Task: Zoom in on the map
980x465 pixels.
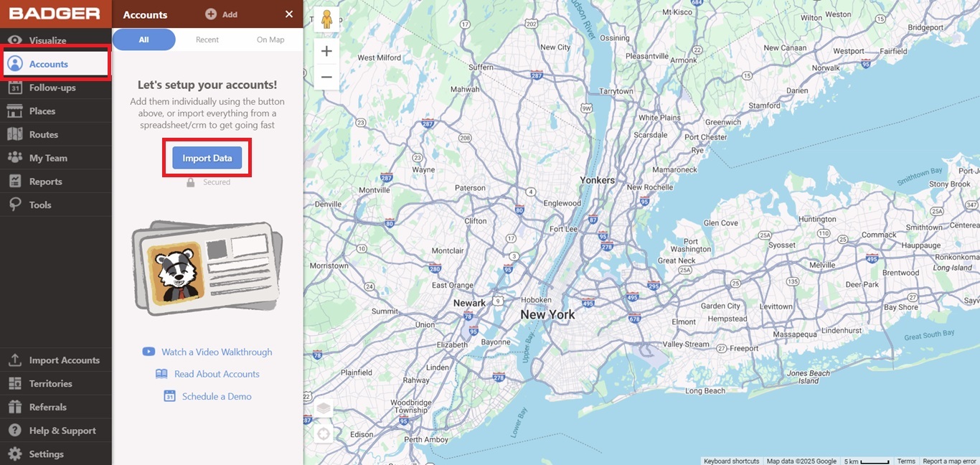Action: 326,51
